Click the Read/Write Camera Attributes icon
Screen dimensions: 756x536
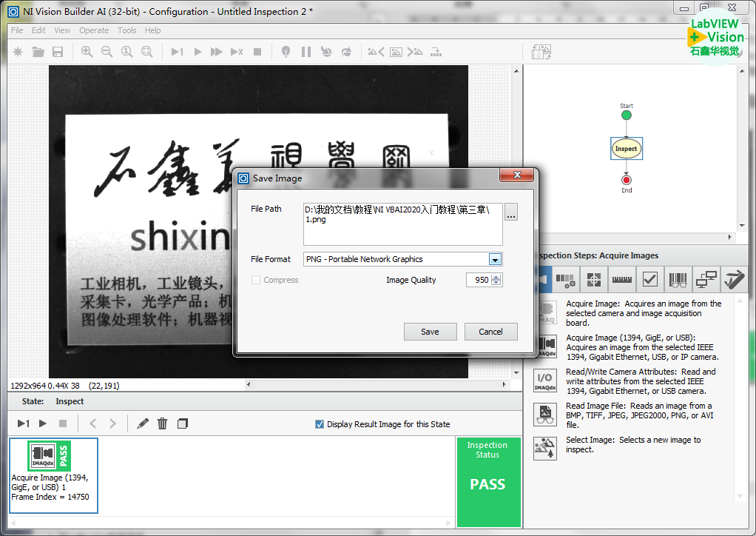(545, 381)
